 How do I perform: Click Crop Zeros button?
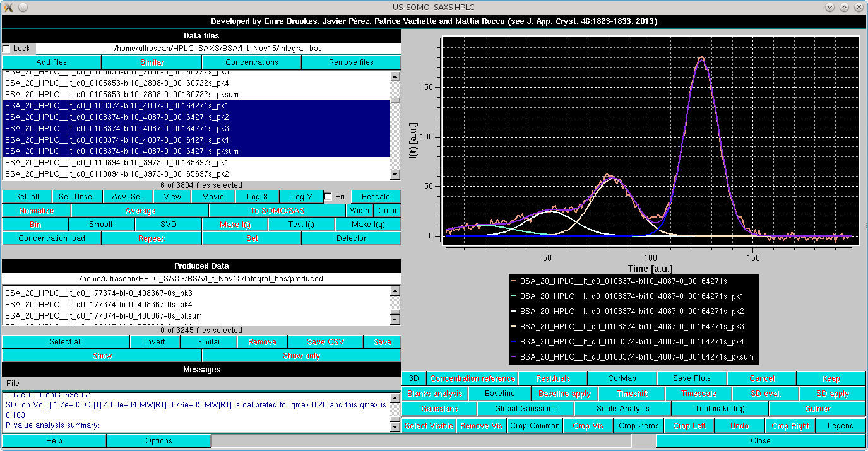(x=639, y=426)
